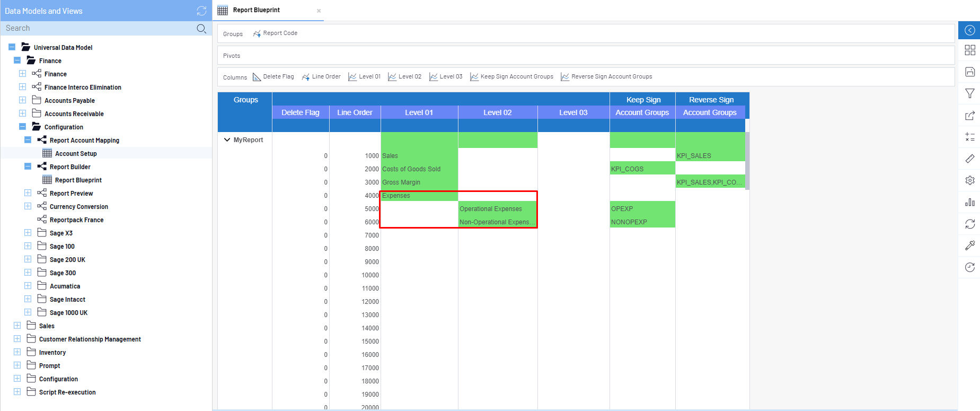Click the export share icon
Screen dimensions: 980x411
pyautogui.click(x=969, y=116)
